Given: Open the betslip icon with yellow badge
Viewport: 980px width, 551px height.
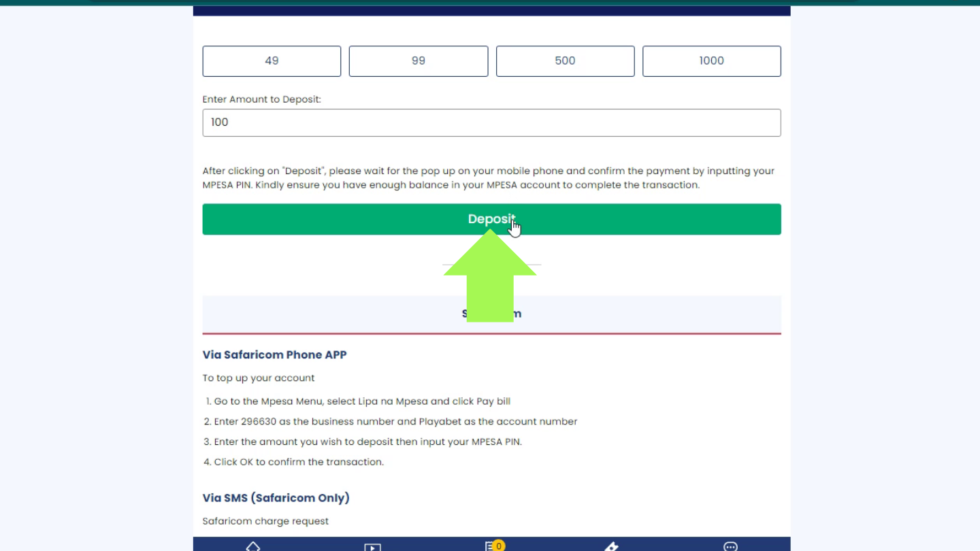Looking at the screenshot, I should (491, 546).
